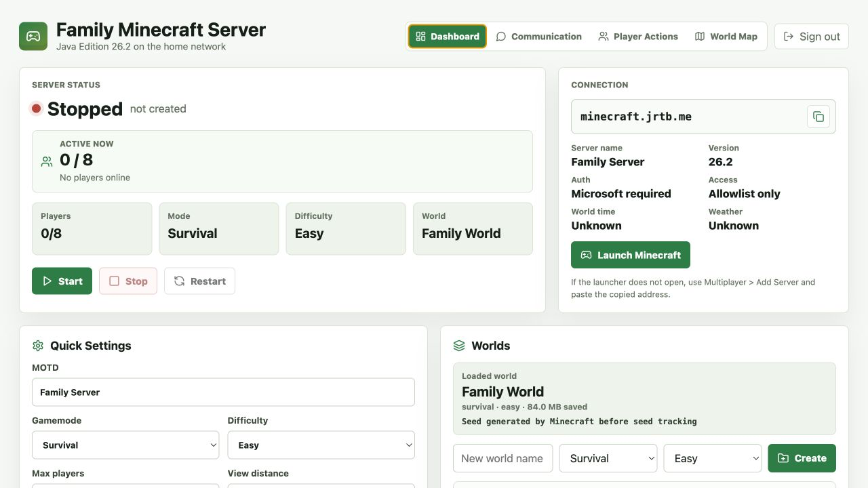Switch to the Communication tab

click(x=539, y=37)
